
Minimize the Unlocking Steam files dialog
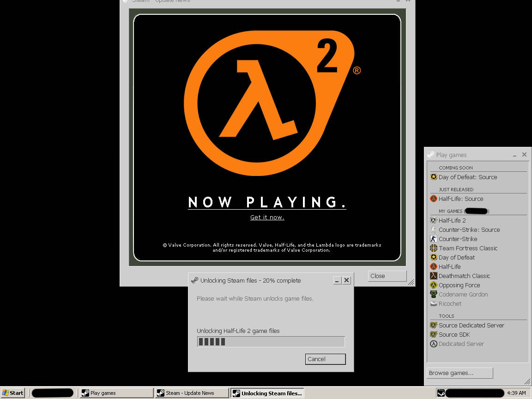337,280
